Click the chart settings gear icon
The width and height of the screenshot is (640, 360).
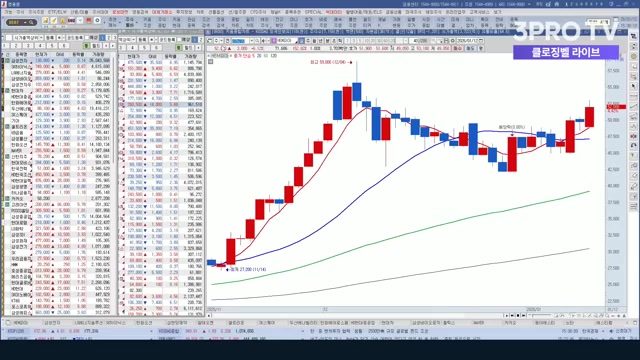click(x=452, y=41)
